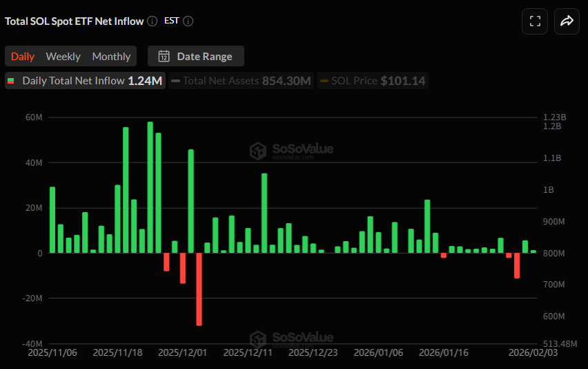Click the SoSoValue watermark logo at top
588x369 pixels.
click(x=258, y=151)
